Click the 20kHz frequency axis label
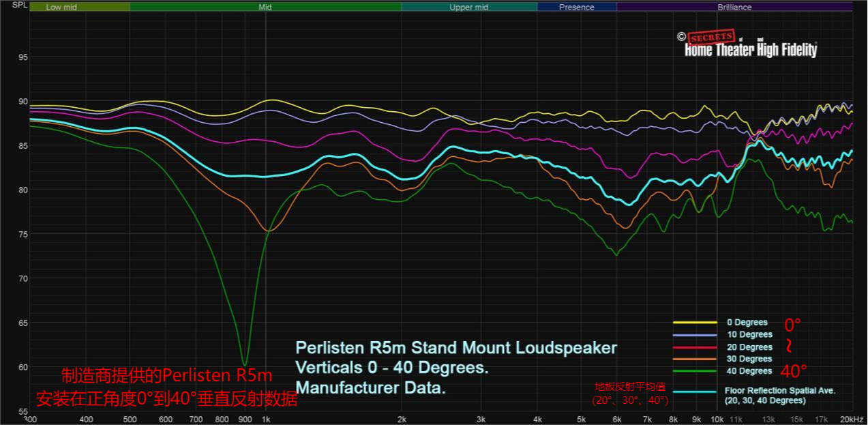This screenshot has height=425, width=868. click(x=853, y=420)
